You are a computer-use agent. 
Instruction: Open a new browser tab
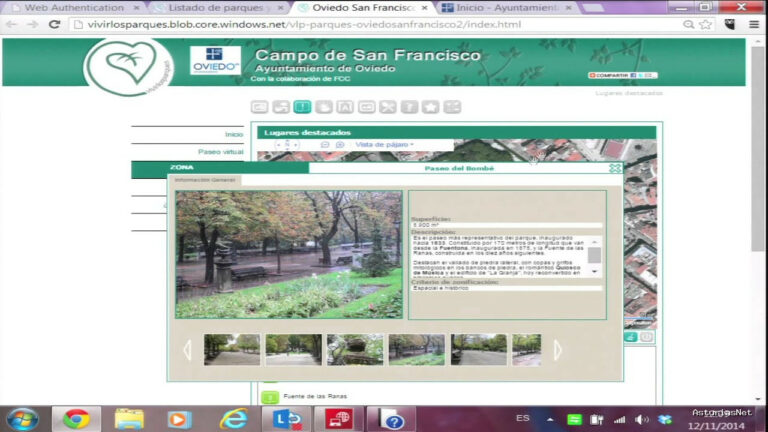coord(593,8)
